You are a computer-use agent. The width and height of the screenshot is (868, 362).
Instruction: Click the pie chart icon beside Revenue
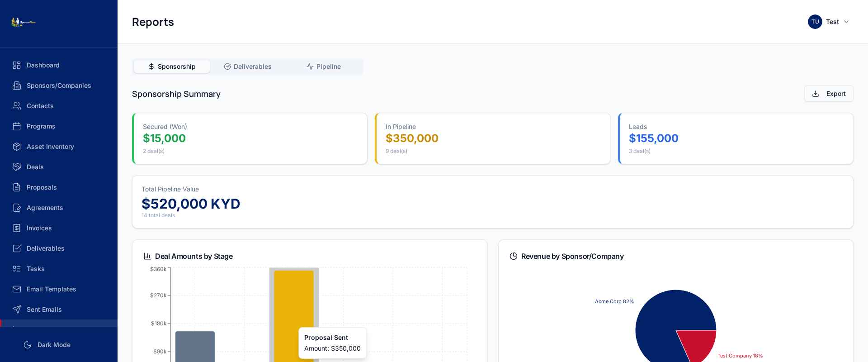coord(514,256)
